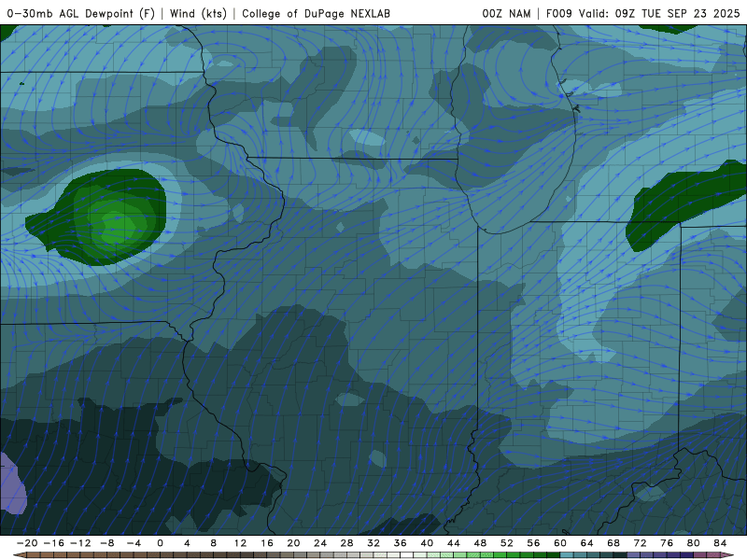
Task: Click the 60 legend value
Action: [x=560, y=543]
